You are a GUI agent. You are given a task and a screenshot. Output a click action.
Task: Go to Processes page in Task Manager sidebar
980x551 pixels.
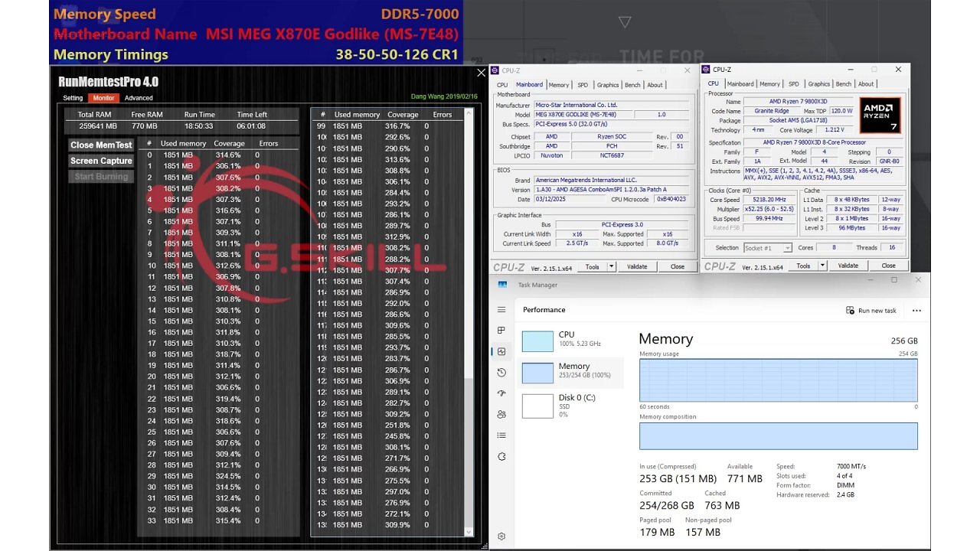pyautogui.click(x=501, y=331)
